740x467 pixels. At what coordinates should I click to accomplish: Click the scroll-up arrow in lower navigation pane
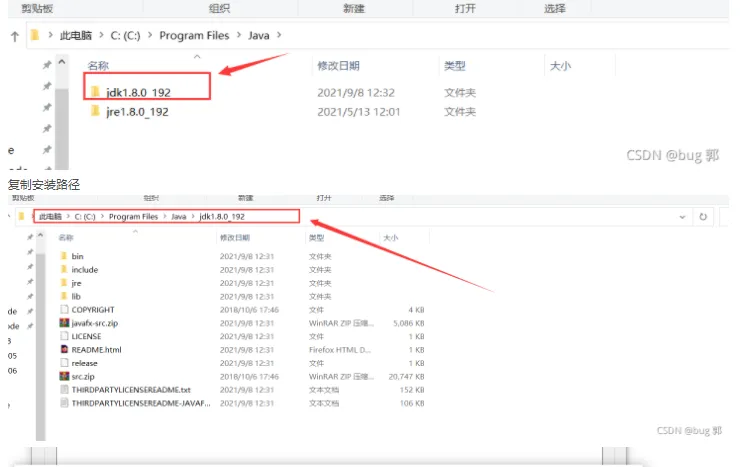tap(41, 235)
